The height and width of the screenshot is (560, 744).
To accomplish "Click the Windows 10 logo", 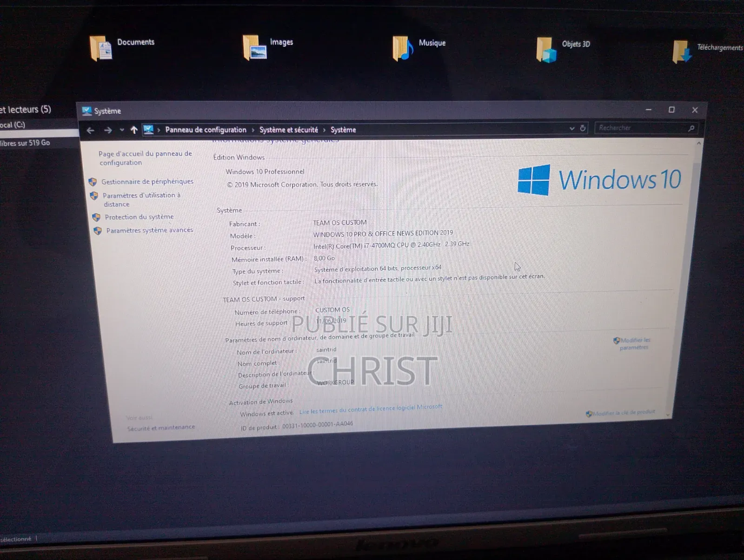I will 599,180.
